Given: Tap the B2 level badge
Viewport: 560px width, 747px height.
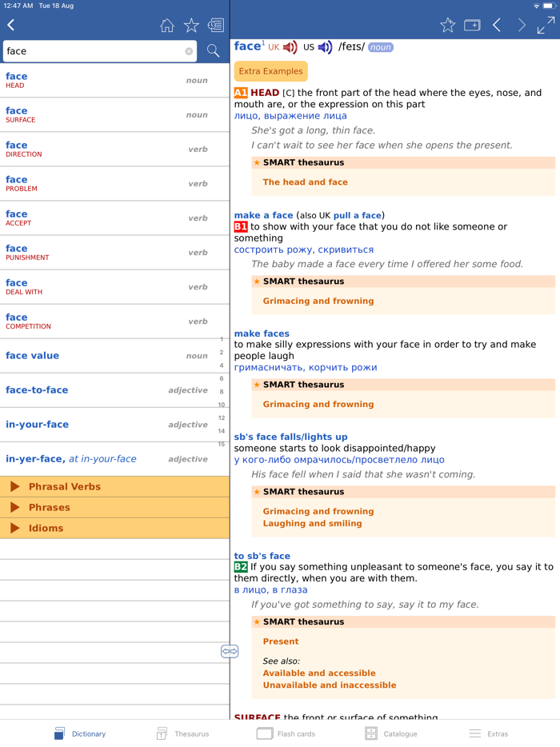Looking at the screenshot, I should [x=241, y=566].
